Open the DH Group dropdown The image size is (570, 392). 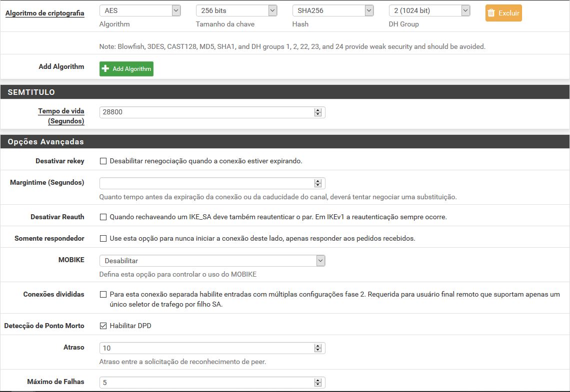[429, 10]
